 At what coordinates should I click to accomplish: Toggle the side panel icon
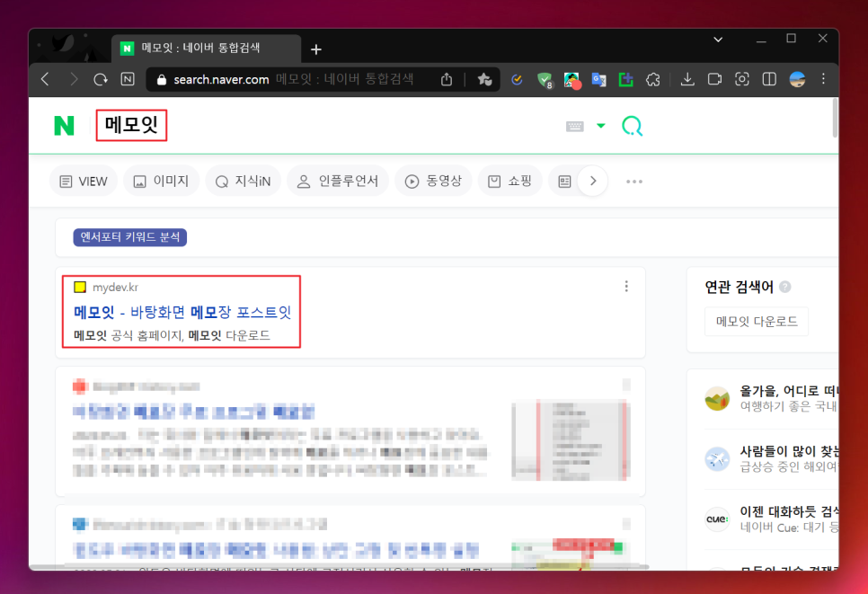pyautogui.click(x=769, y=80)
